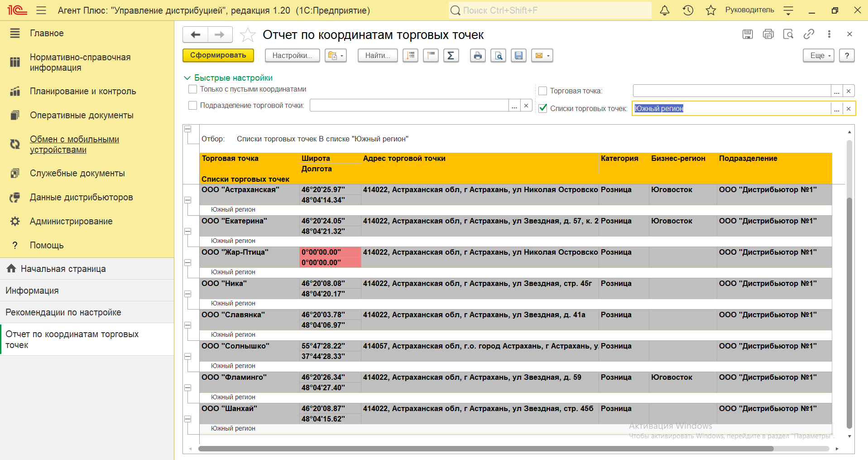
Task: Toggle Только с пустыми координатами checkbox
Action: [x=192, y=89]
